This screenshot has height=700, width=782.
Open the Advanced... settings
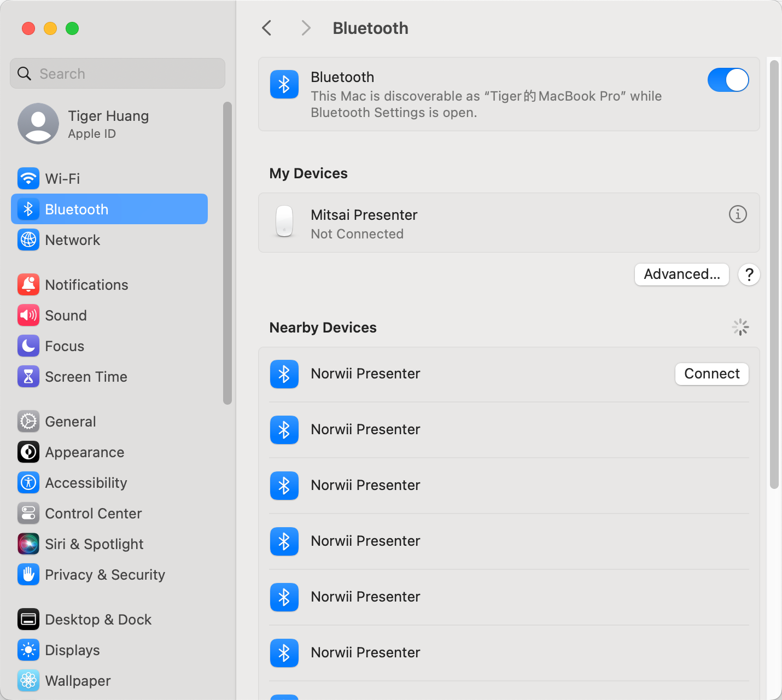tap(682, 274)
